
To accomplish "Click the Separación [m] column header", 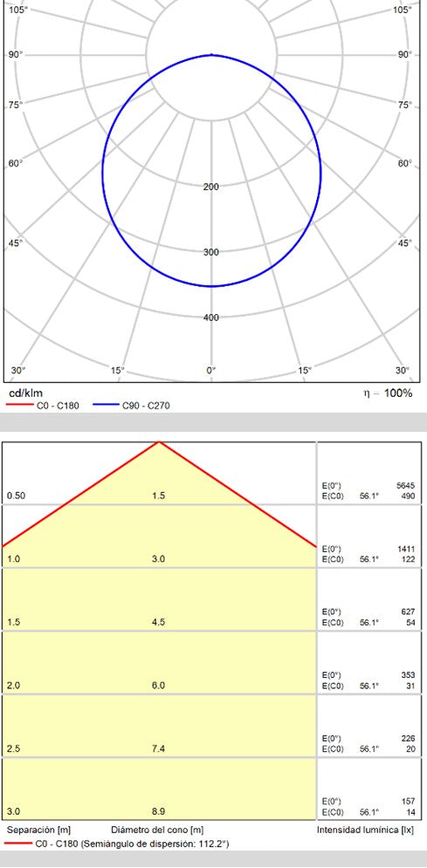I will pyautogui.click(x=38, y=830).
